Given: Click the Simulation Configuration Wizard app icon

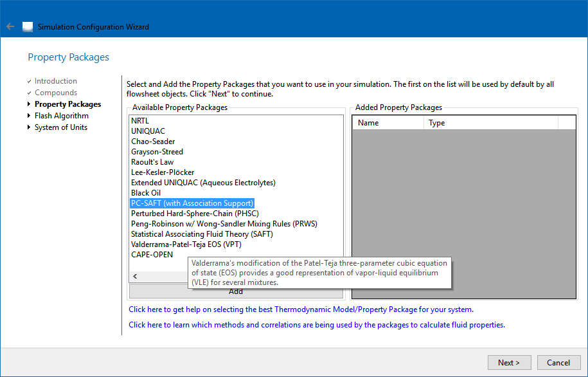Looking at the screenshot, I should tap(28, 27).
